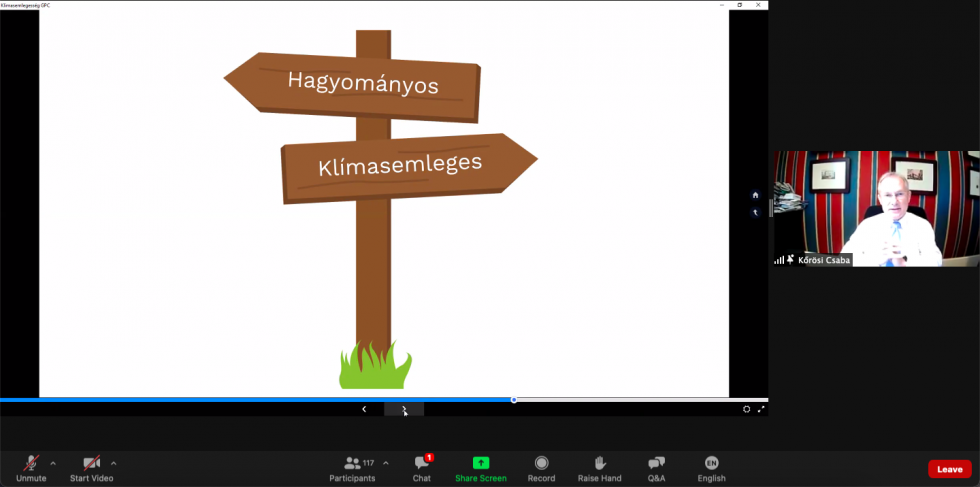Click the home icon beside the slide

[755, 195]
